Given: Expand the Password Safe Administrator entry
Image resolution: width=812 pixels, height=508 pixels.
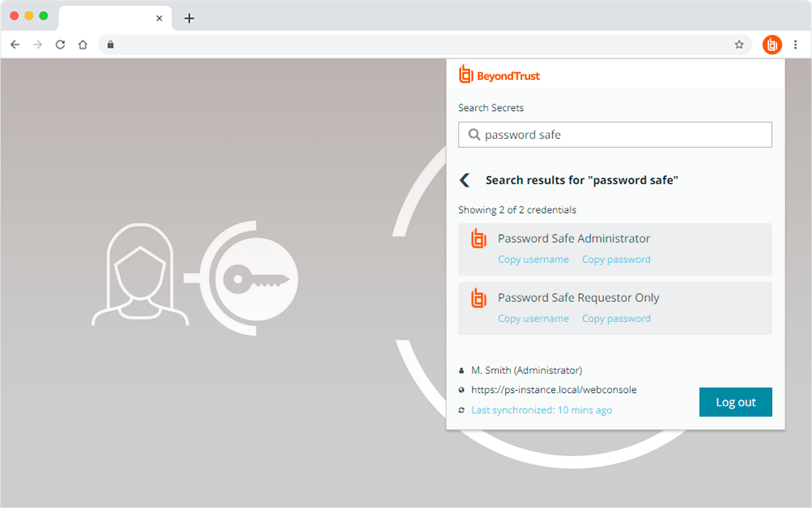Looking at the screenshot, I should click(x=573, y=238).
